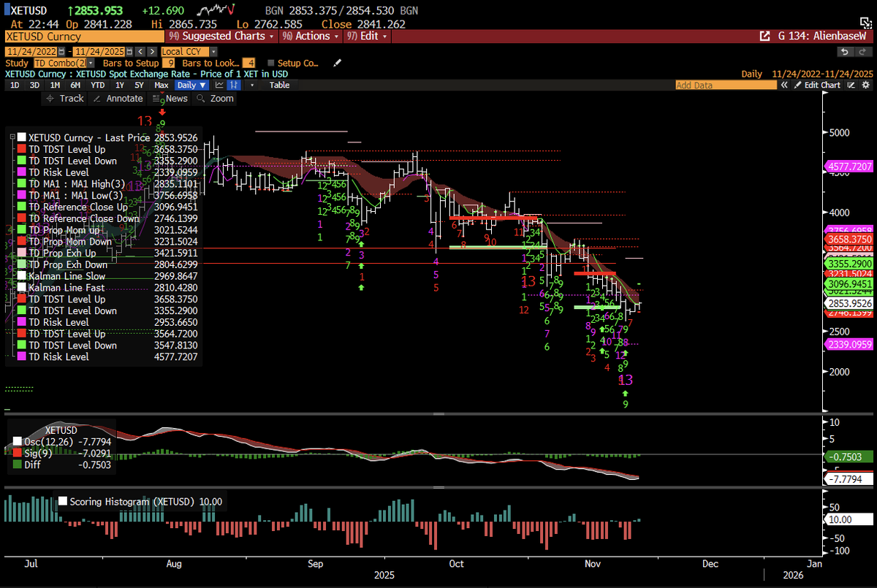The height and width of the screenshot is (588, 877).
Task: Open Daily periodicity dropdown
Action: (x=191, y=85)
